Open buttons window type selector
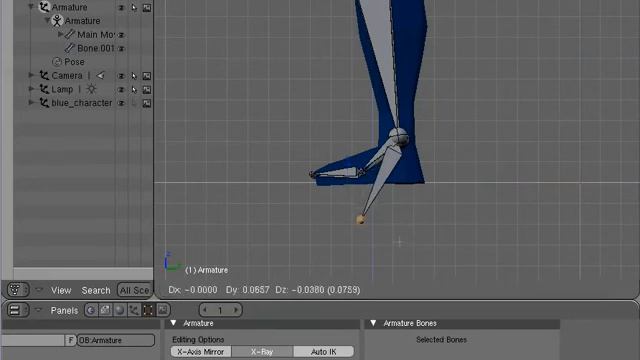 (x=18, y=310)
